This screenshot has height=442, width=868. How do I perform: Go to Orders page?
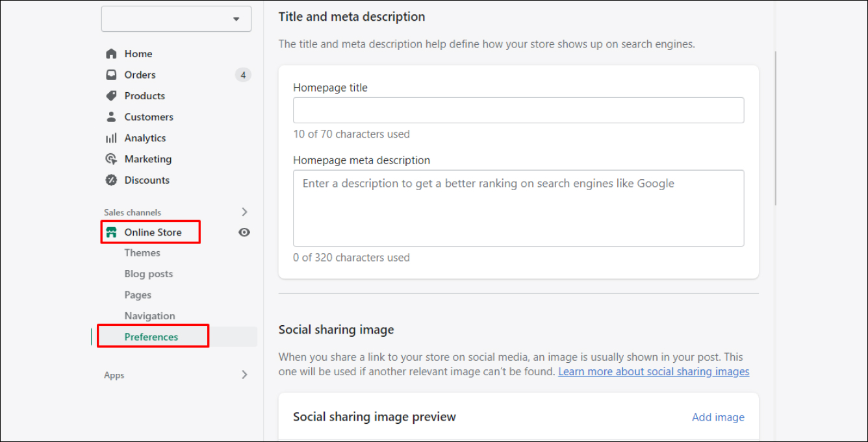coord(140,75)
